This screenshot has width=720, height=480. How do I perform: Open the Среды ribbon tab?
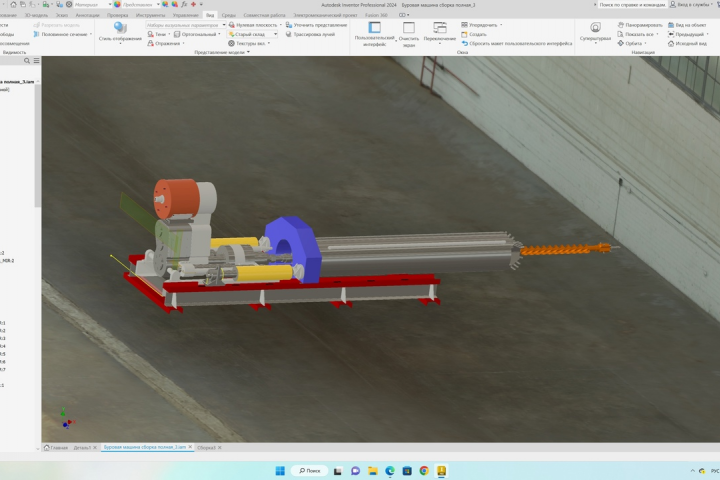pyautogui.click(x=229, y=15)
